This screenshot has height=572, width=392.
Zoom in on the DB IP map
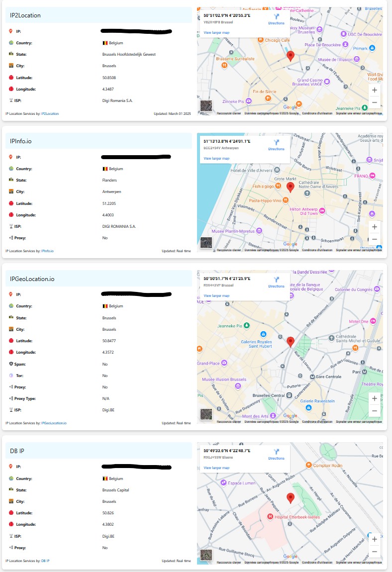click(375, 539)
